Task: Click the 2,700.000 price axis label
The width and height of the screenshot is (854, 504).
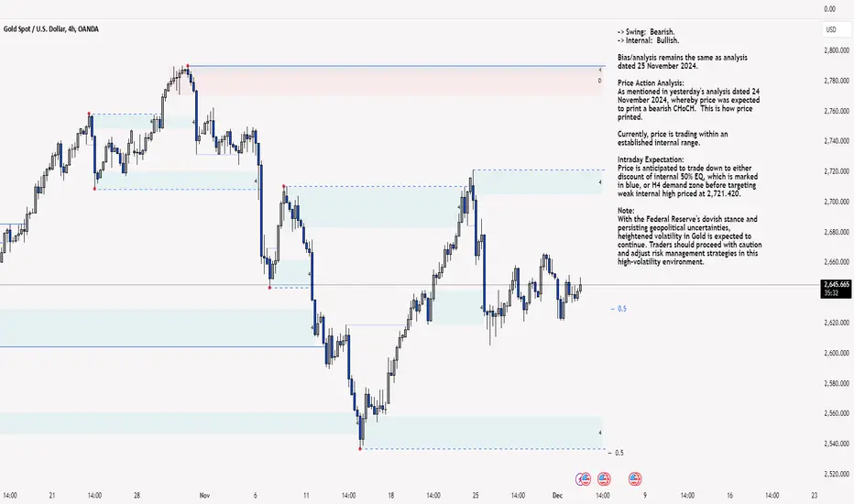Action: click(x=836, y=202)
